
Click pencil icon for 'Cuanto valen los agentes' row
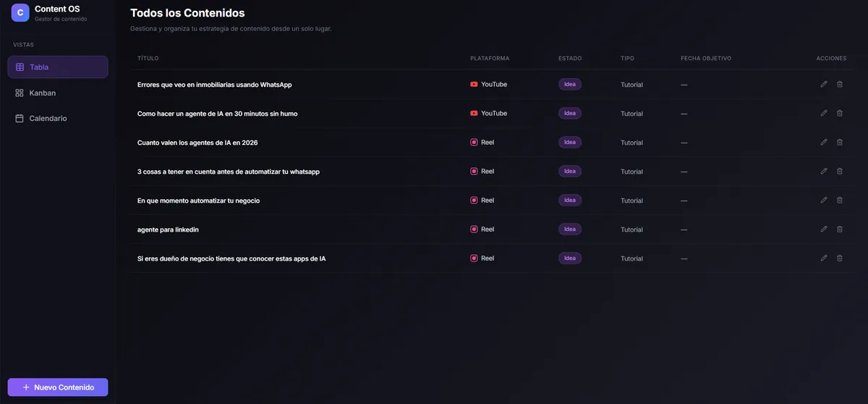click(x=824, y=142)
